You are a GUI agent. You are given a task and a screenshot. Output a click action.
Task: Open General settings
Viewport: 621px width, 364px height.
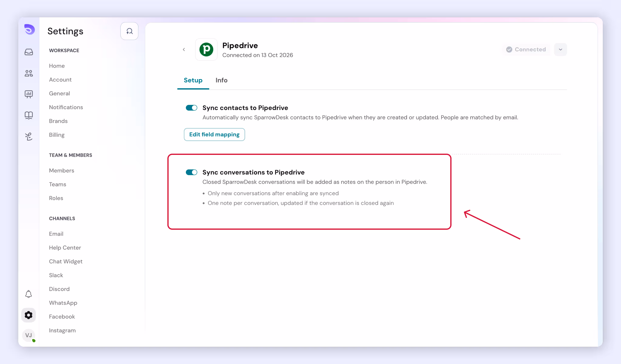click(59, 93)
